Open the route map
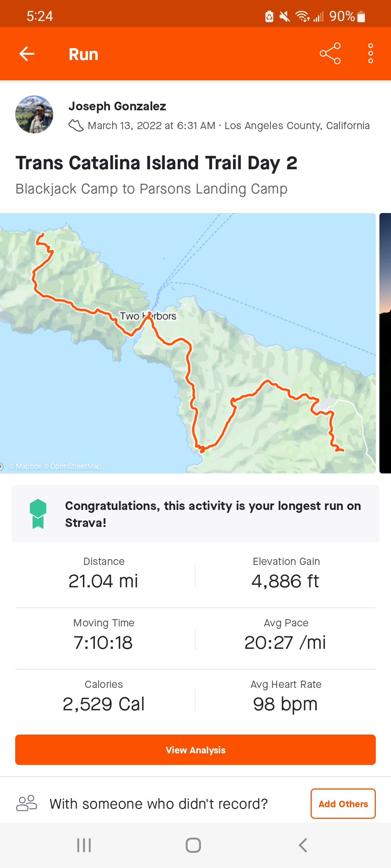 pos(188,343)
